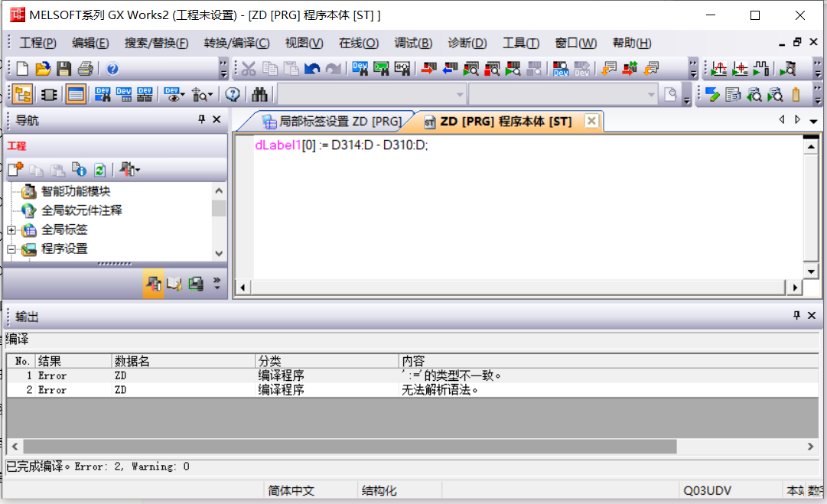The height and width of the screenshot is (504, 827).
Task: Click the binoculars find icon
Action: coord(259,94)
